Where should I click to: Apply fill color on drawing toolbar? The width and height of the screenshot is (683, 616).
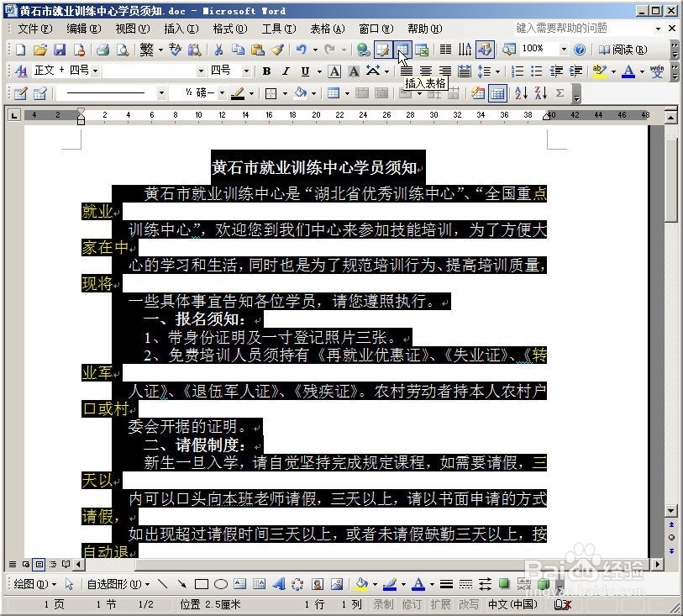click(x=361, y=584)
